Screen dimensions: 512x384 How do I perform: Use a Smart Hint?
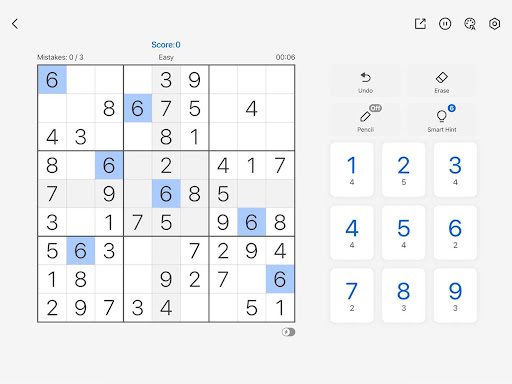tap(442, 120)
